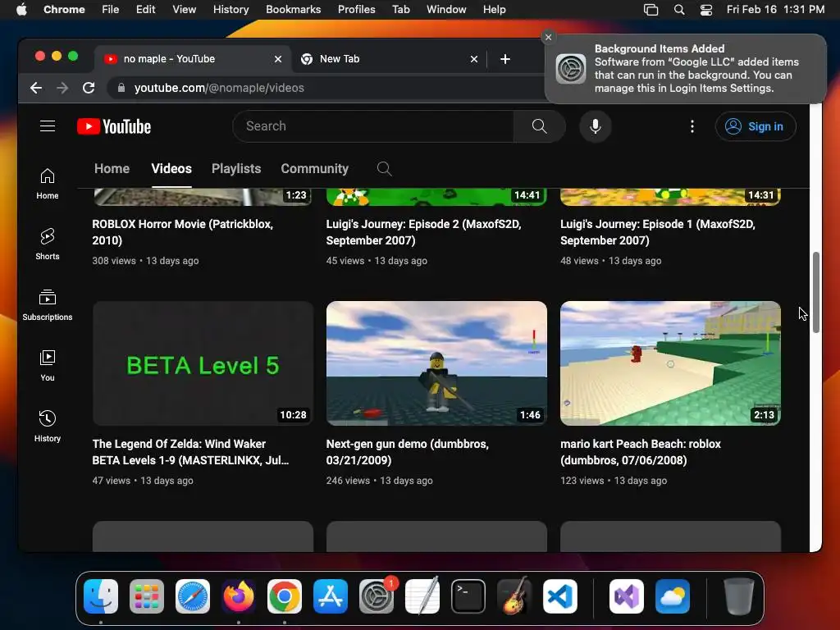The width and height of the screenshot is (840, 630).
Task: Open Next-gen gun demo title link
Action: click(407, 452)
